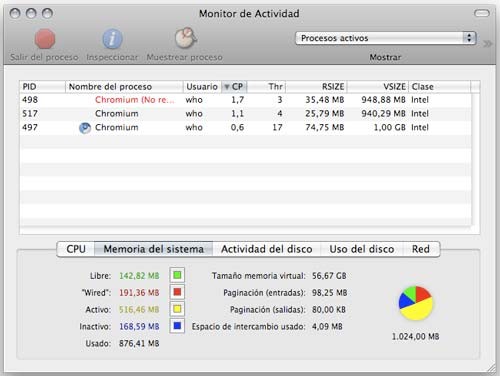
Task: Open the Actividad del disco tab
Action: tap(267, 249)
